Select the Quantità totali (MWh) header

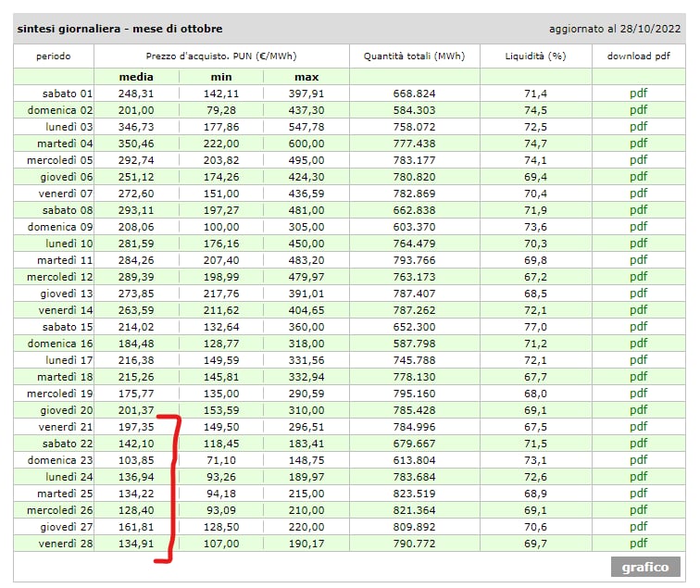pyautogui.click(x=414, y=56)
